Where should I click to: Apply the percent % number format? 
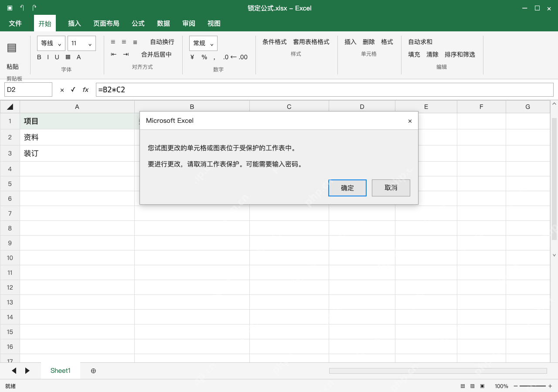(x=204, y=57)
